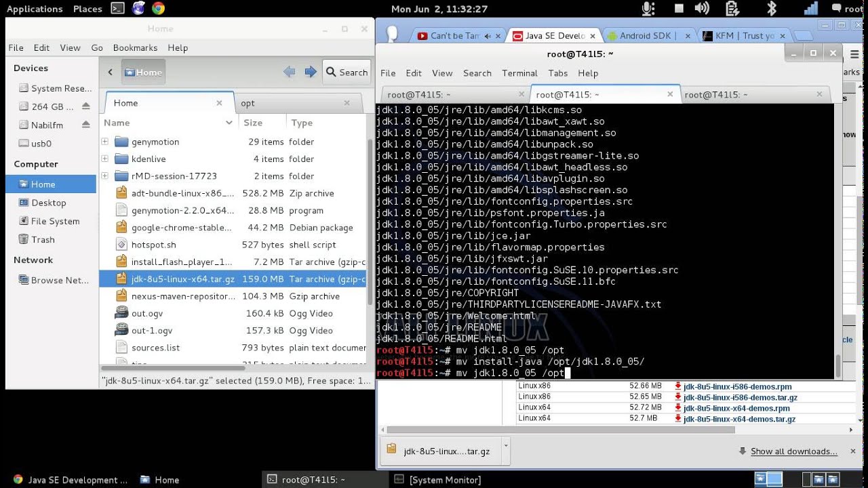The width and height of the screenshot is (868, 488).
Task: Select nexus-maven-repository file row
Action: pos(234,296)
